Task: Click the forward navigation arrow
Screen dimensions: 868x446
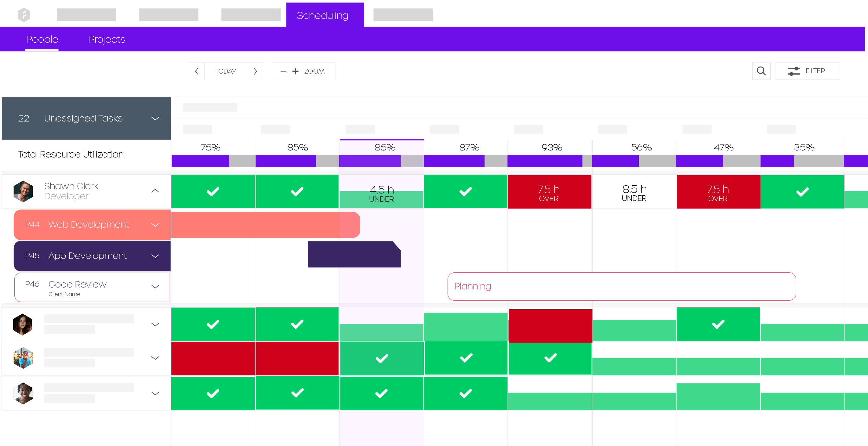Action: click(x=256, y=71)
